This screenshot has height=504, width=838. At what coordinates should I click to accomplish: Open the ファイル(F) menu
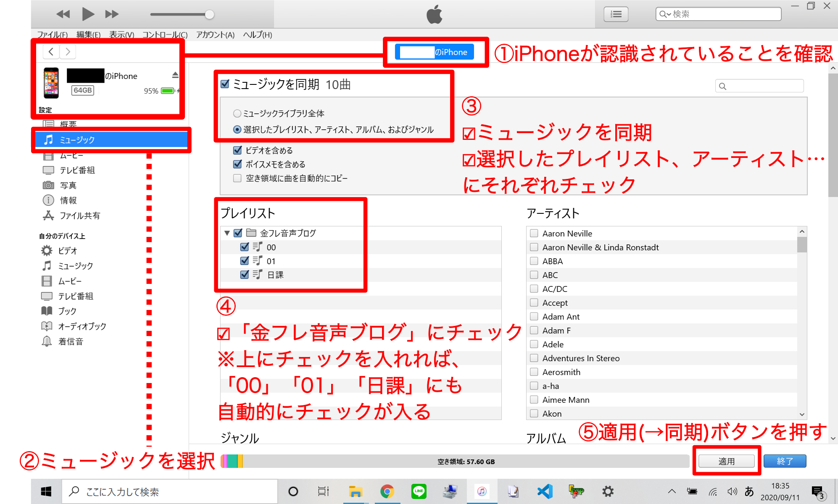(52, 35)
